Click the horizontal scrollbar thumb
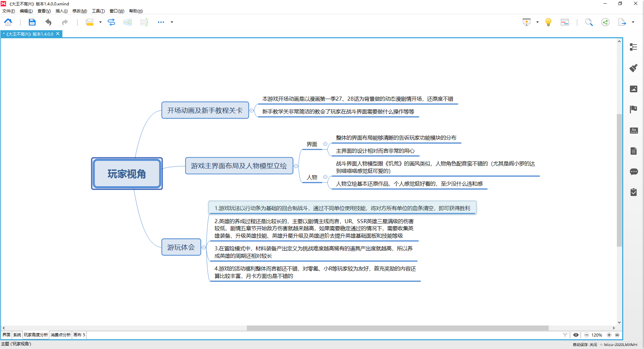The width and height of the screenshot is (644, 349). coord(397,328)
